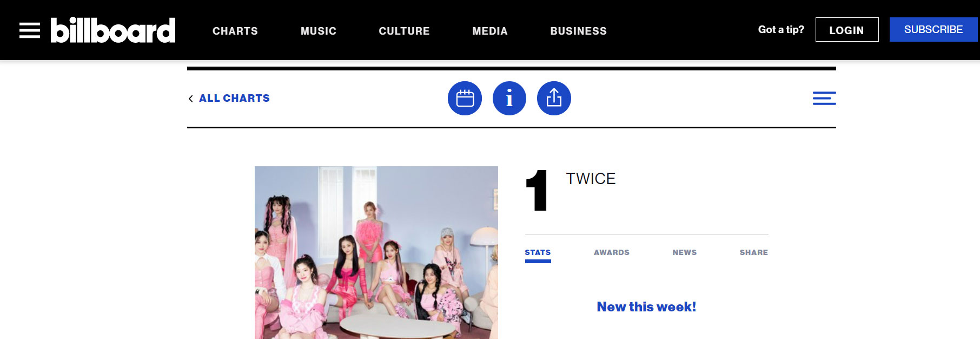Viewport: 980px width, 339px height.
Task: Click the Login button
Action: click(847, 30)
